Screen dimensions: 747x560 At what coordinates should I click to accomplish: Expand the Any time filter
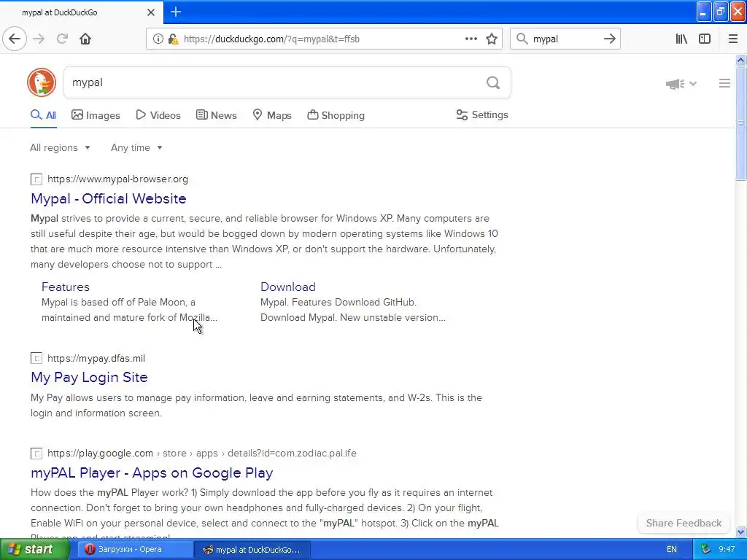(136, 147)
